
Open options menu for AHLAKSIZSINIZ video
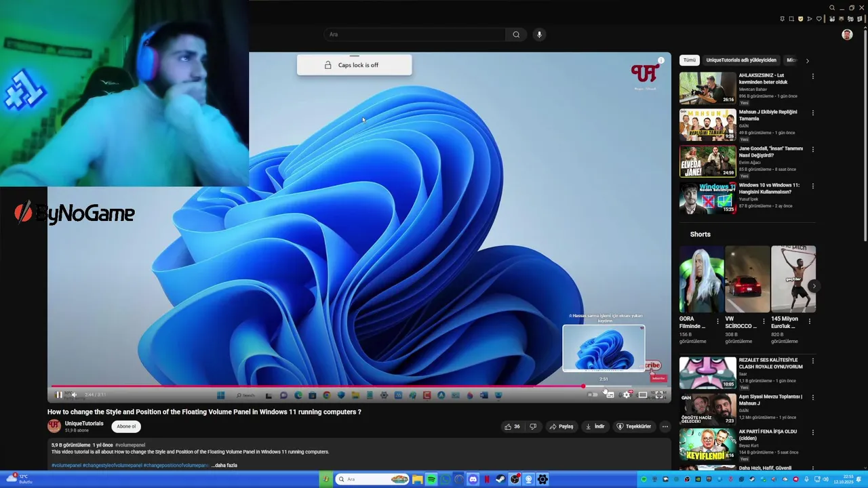pyautogui.click(x=812, y=76)
